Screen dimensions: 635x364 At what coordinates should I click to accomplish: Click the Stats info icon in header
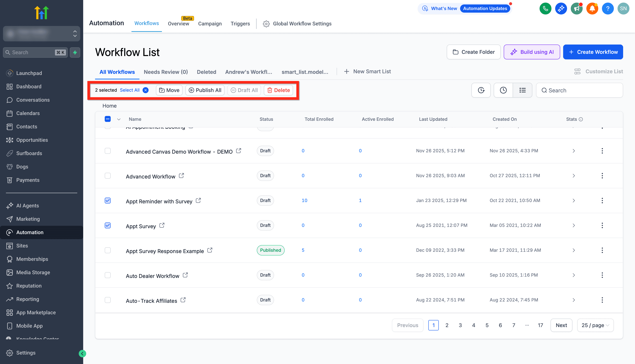tap(581, 119)
